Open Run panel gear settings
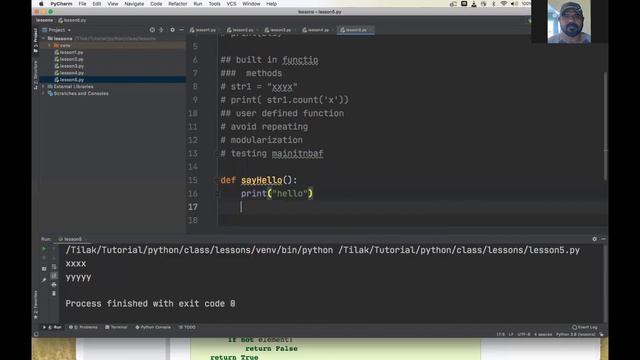Image resolution: width=640 pixels, height=360 pixels. pos(594,239)
